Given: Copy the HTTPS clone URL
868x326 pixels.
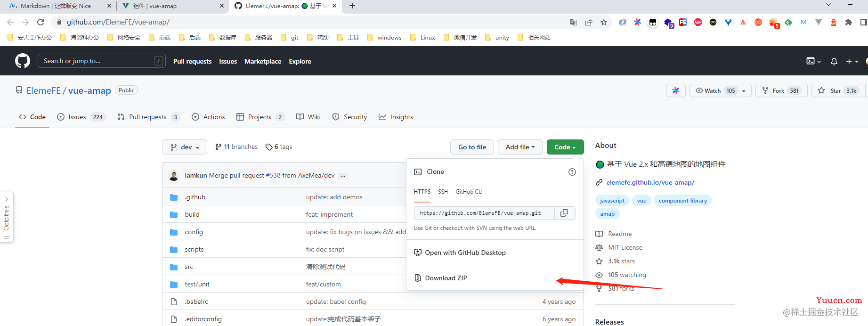Looking at the screenshot, I should [564, 213].
